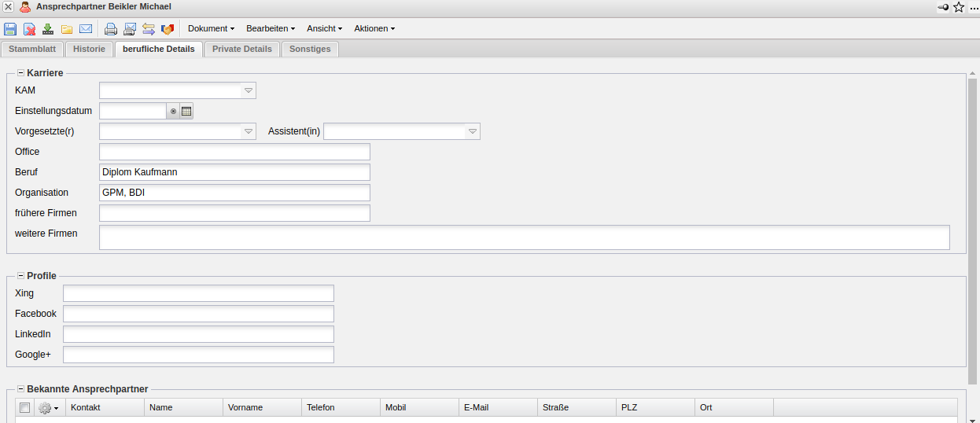Collapse the Profile section
Screen dimensions: 980x423
click(20, 276)
